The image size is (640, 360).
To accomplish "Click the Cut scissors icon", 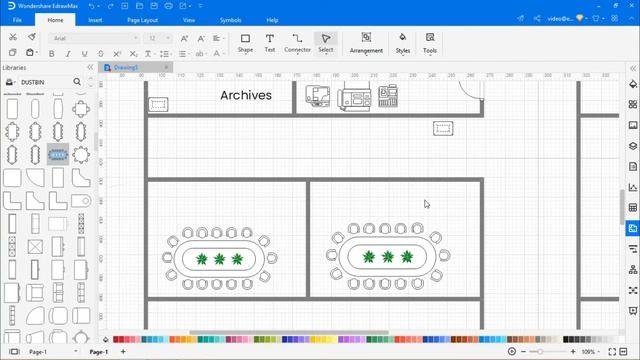I will [x=13, y=37].
